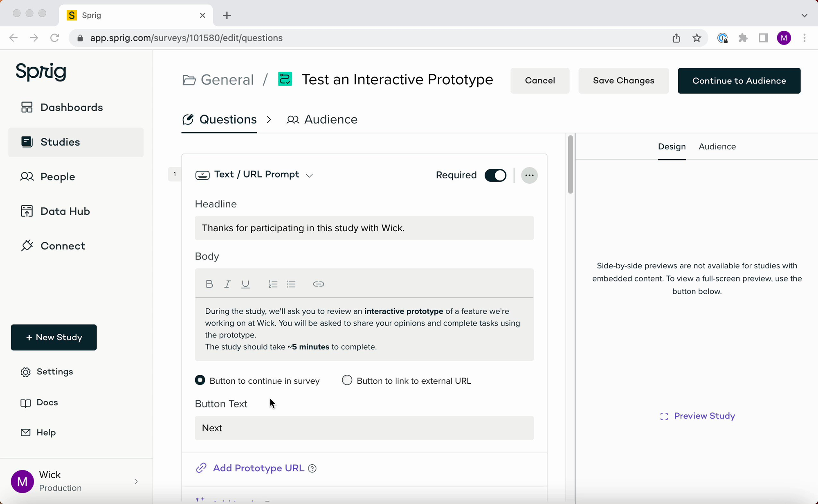Open Chrome profile M avatar
The width and height of the screenshot is (818, 504).
pyautogui.click(x=784, y=38)
